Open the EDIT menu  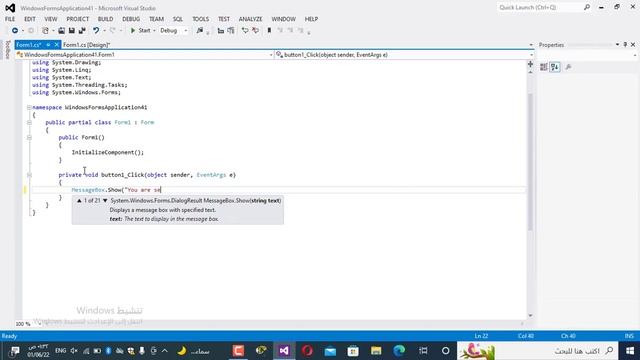tap(30, 19)
